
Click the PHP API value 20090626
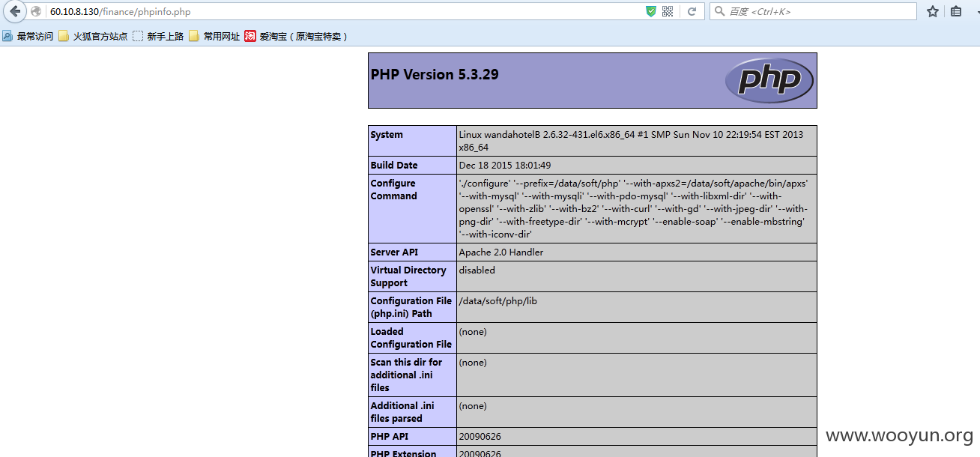coord(480,436)
